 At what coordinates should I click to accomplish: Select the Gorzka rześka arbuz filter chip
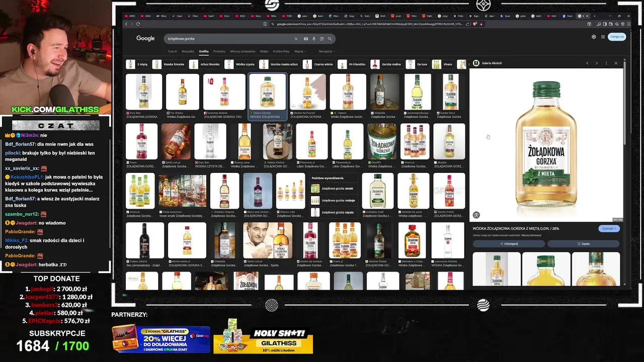(x=279, y=64)
